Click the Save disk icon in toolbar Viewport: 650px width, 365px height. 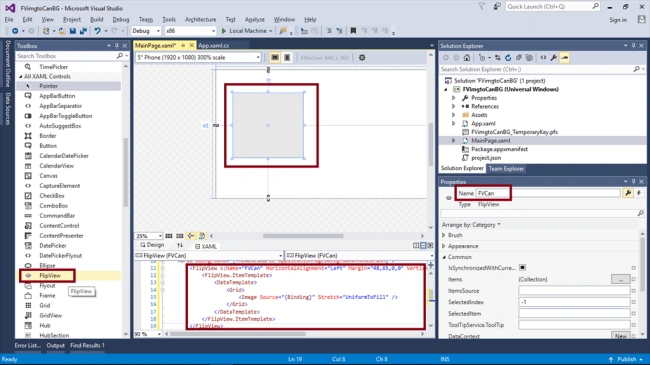73,31
